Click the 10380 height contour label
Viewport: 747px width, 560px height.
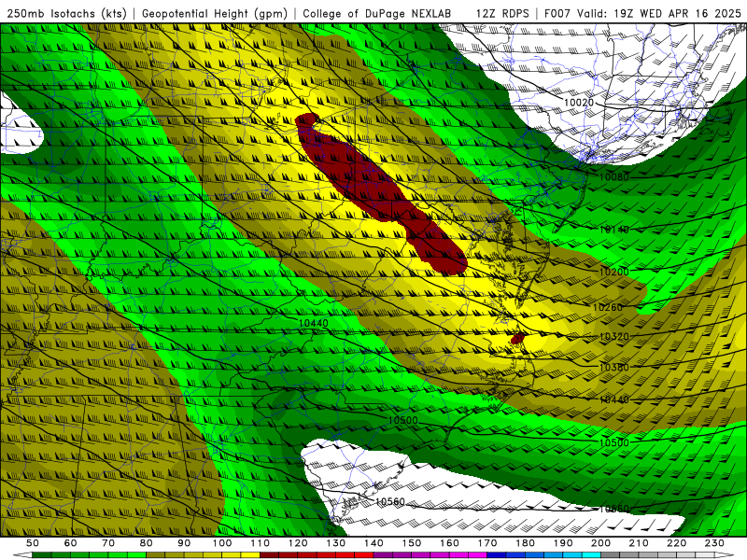(614, 367)
